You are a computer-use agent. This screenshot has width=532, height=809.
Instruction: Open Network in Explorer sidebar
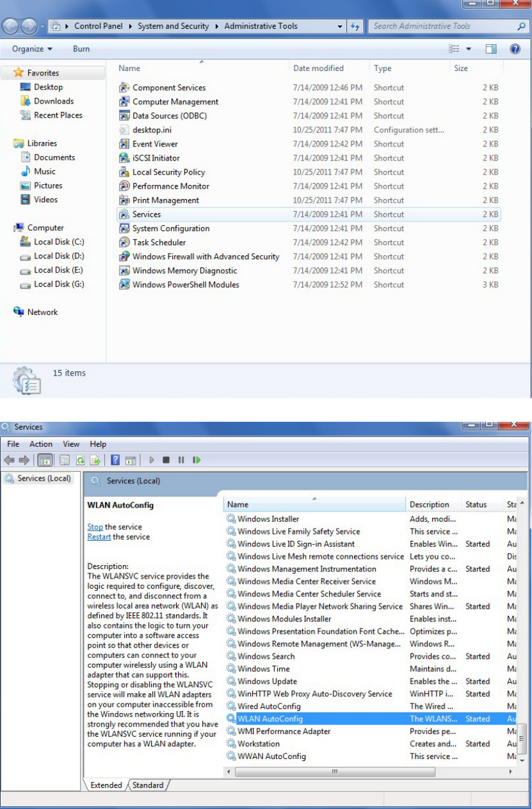[36, 312]
